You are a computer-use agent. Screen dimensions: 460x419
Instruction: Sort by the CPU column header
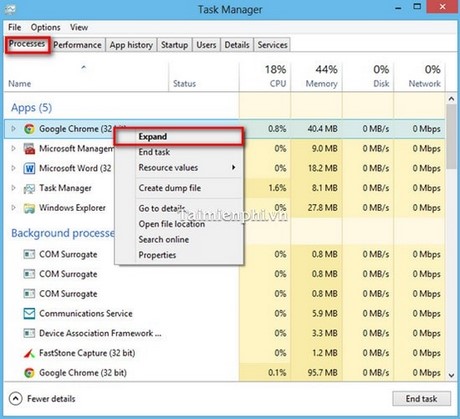(265, 77)
